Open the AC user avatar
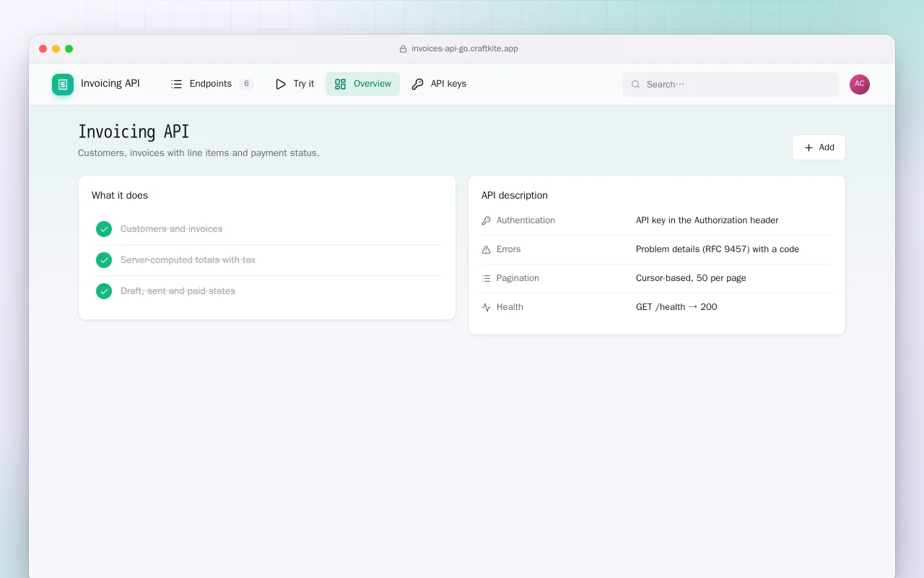Viewport: 924px width, 578px height. pyautogui.click(x=860, y=85)
